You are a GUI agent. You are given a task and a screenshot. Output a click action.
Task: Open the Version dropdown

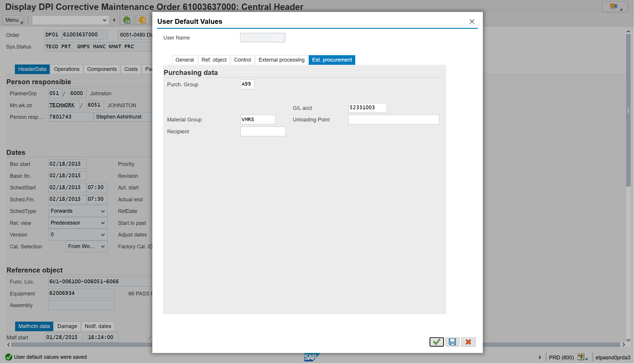coord(78,234)
